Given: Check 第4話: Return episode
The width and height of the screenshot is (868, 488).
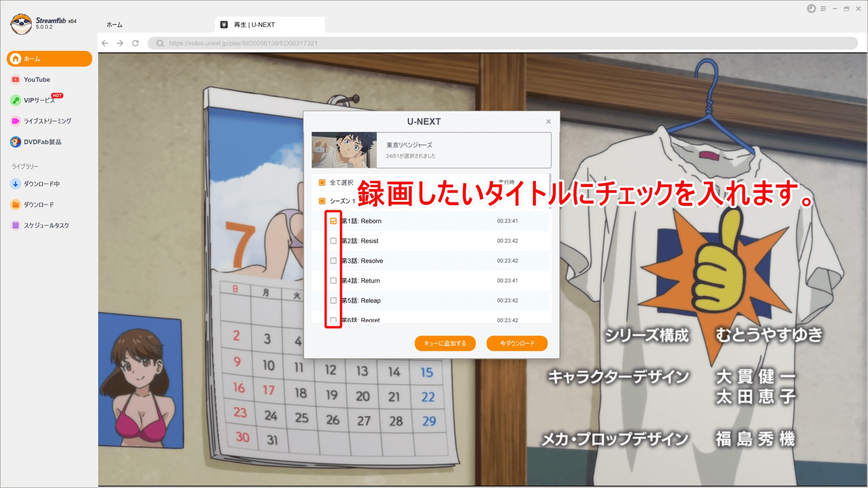Looking at the screenshot, I should (x=333, y=281).
